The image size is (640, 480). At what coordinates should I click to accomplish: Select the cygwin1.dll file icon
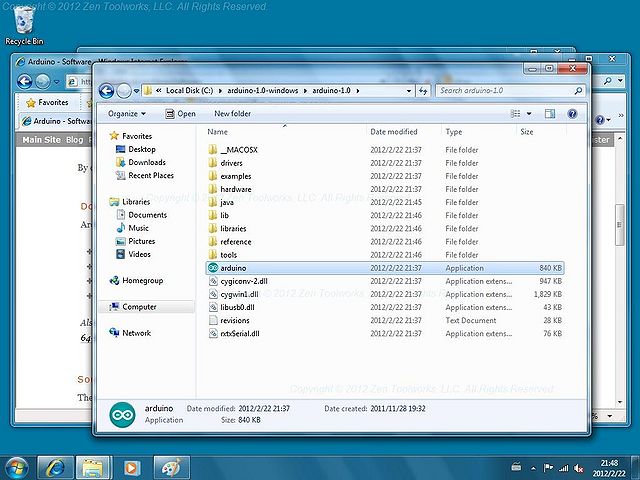tap(213, 294)
